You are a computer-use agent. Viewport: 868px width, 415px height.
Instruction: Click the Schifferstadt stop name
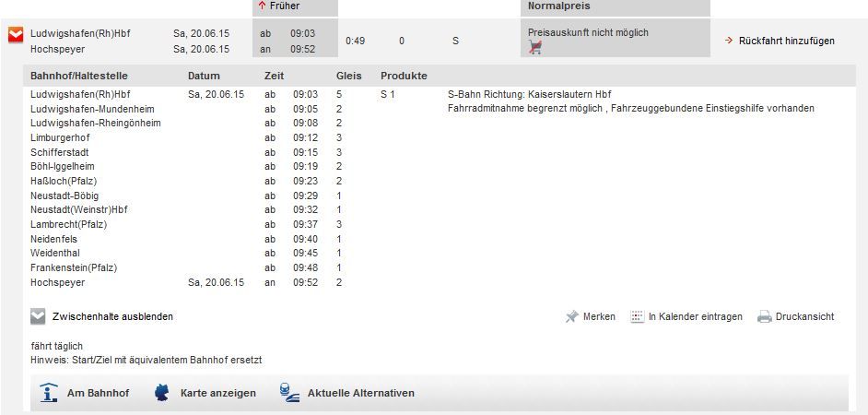pos(61,152)
